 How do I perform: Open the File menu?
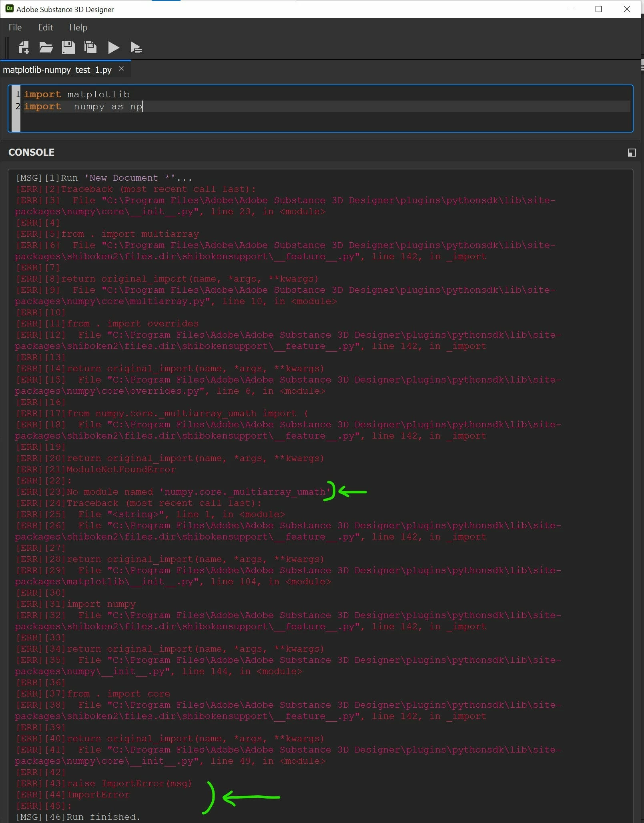[15, 27]
